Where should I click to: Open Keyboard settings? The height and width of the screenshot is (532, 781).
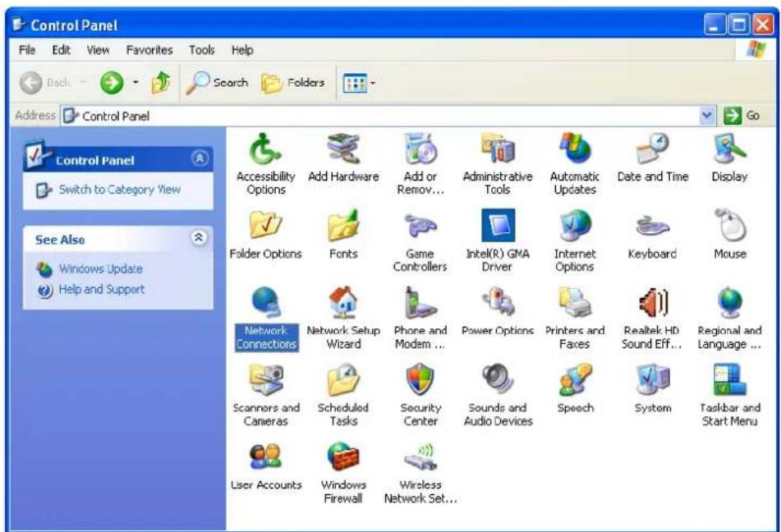pos(653,235)
